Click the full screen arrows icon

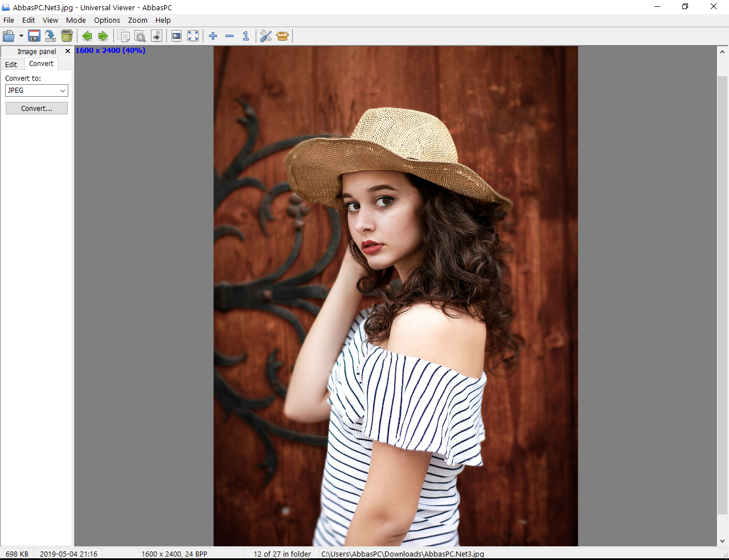[x=193, y=36]
